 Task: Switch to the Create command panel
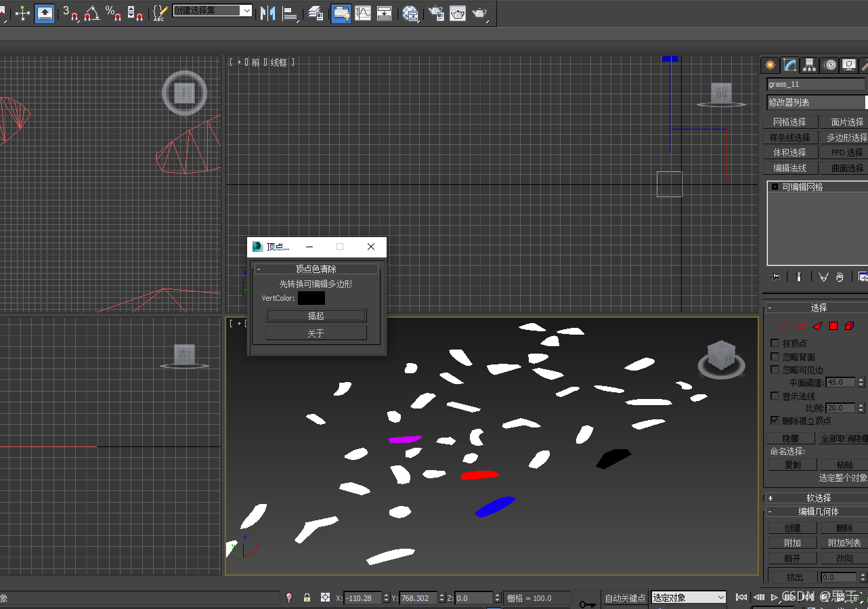point(770,65)
